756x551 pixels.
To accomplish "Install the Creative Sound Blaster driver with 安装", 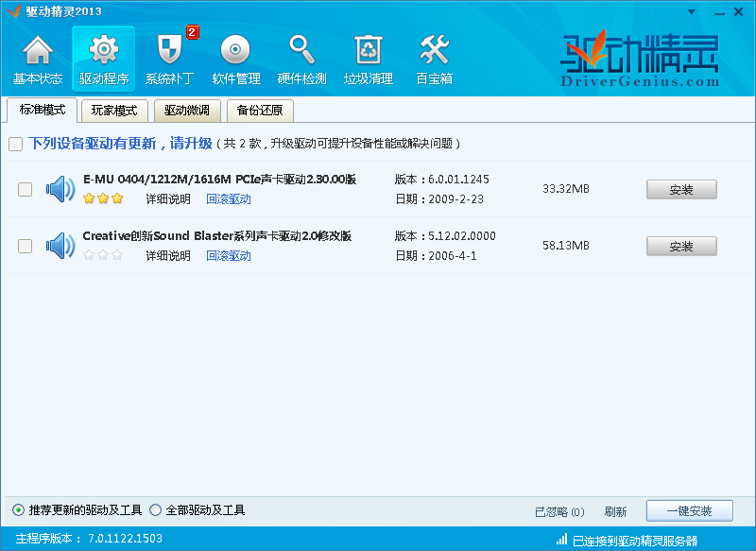I will [x=681, y=247].
